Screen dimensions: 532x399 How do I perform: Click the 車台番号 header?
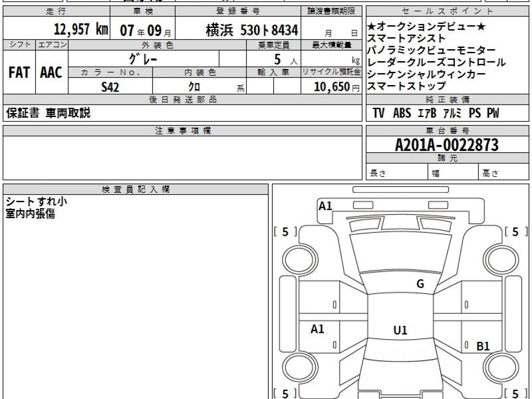click(x=447, y=131)
